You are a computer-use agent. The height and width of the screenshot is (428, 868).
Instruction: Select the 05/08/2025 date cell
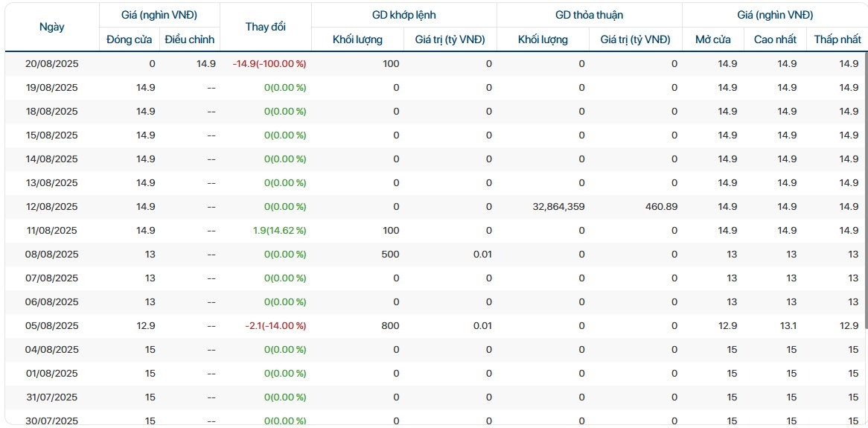(x=52, y=326)
